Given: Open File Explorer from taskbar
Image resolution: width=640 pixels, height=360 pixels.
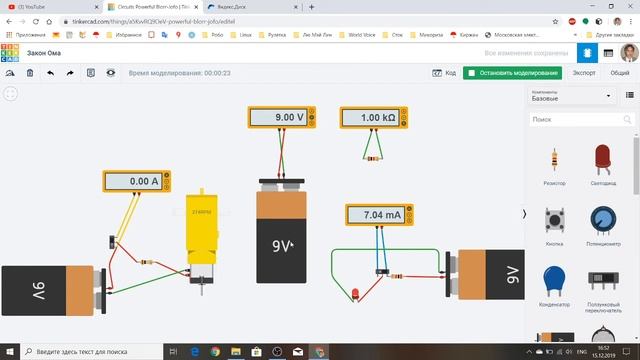Looking at the screenshot, I should (x=236, y=351).
